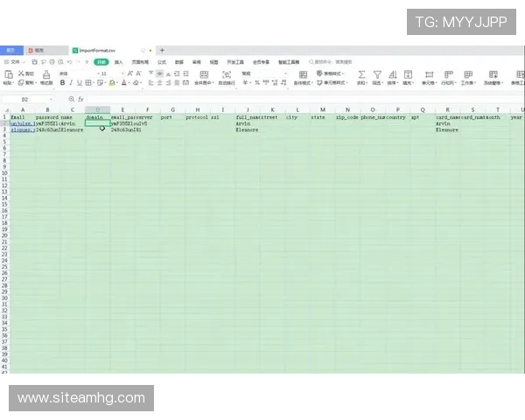This screenshot has height=420, width=525.
Task: Click the insert function fx icon
Action: [x=82, y=100]
